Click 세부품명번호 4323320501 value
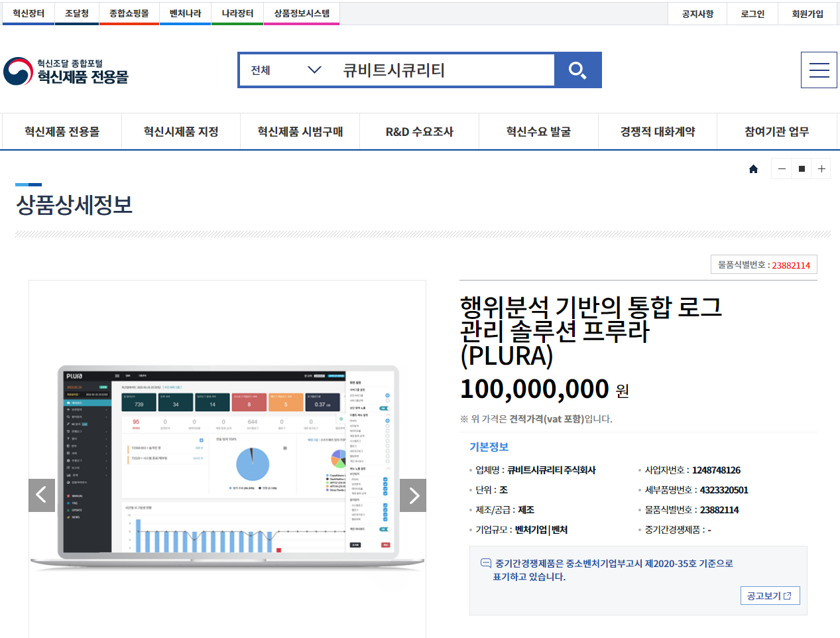Screen dimensions: 840x638 tap(724, 490)
